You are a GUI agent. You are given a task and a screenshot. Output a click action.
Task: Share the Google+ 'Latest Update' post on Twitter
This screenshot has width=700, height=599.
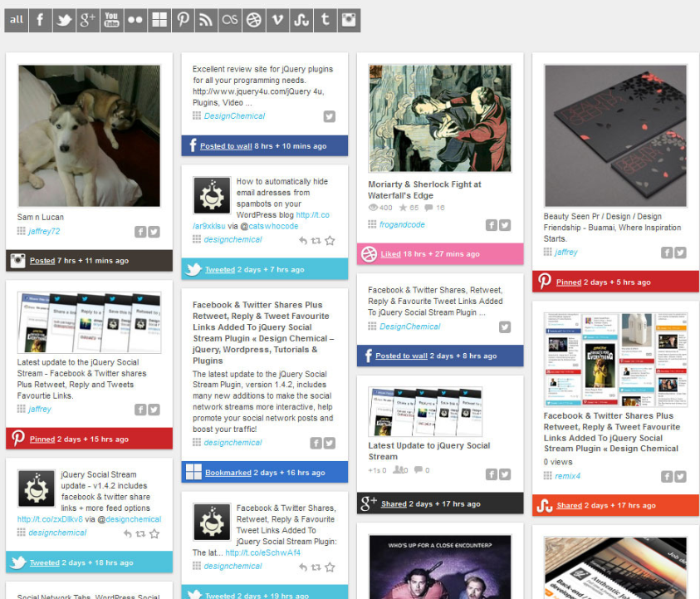(505, 474)
